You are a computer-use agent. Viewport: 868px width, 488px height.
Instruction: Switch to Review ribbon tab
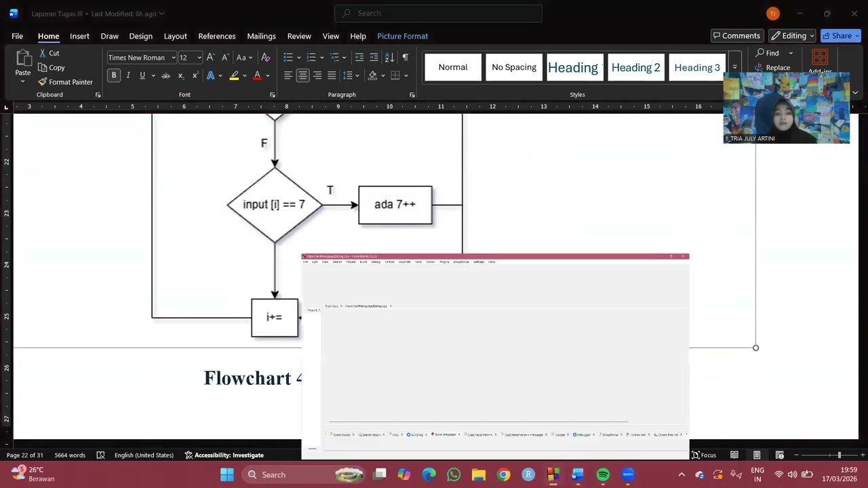pos(299,36)
